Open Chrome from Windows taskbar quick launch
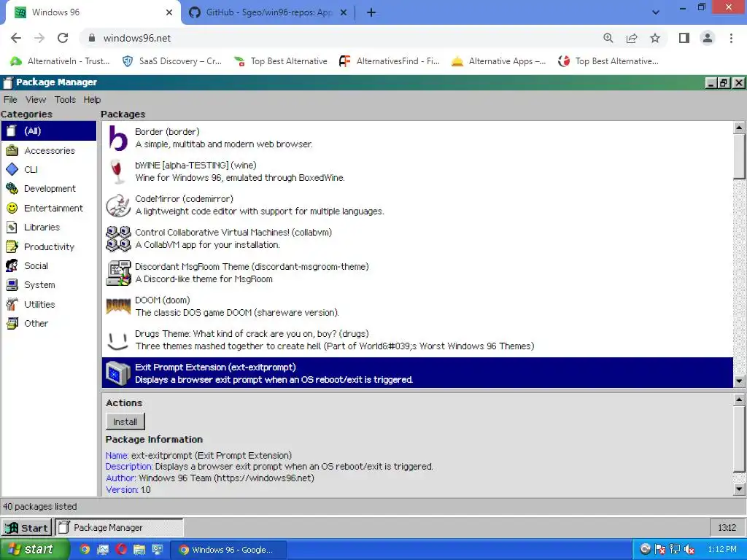Viewport: 747px width, 560px height. pos(85,550)
